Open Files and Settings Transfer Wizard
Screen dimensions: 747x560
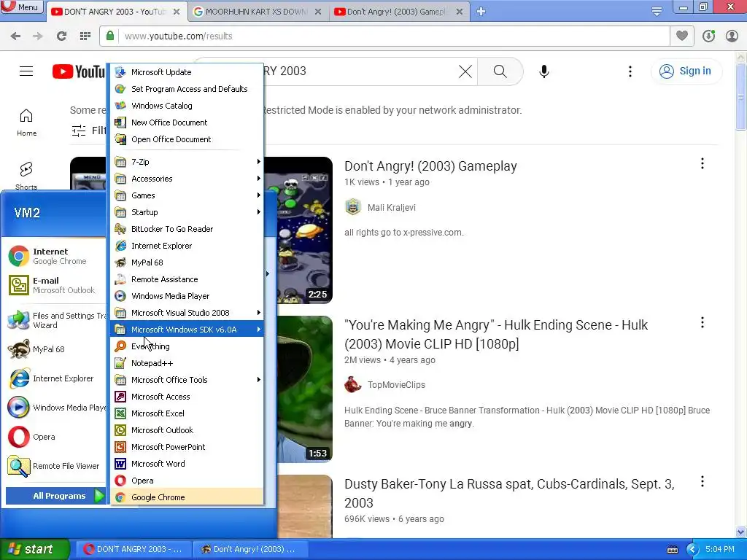pyautogui.click(x=55, y=320)
